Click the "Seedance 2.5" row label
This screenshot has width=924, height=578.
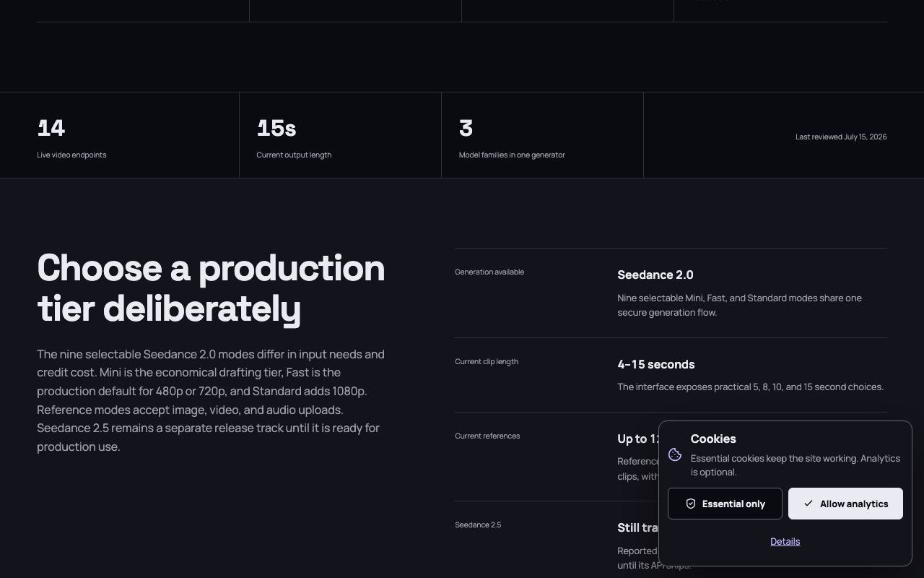click(x=478, y=525)
